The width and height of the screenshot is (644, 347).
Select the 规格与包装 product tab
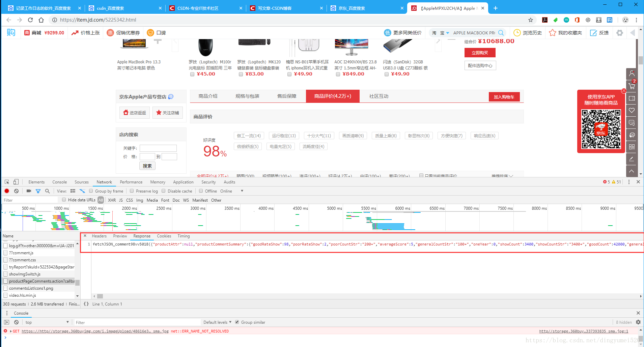click(x=247, y=96)
